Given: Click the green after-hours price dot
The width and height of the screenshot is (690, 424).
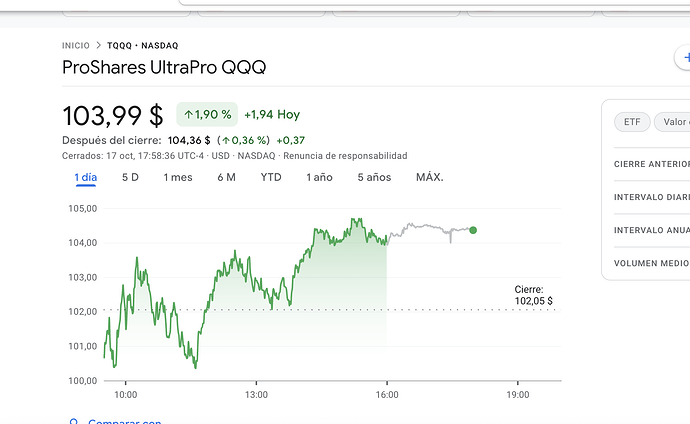Looking at the screenshot, I should 473,230.
